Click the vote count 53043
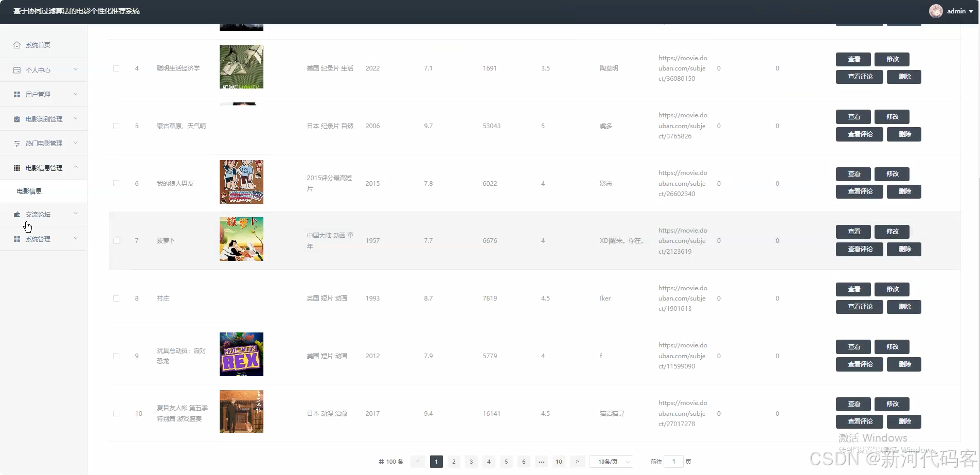This screenshot has height=475, width=980. point(491,126)
